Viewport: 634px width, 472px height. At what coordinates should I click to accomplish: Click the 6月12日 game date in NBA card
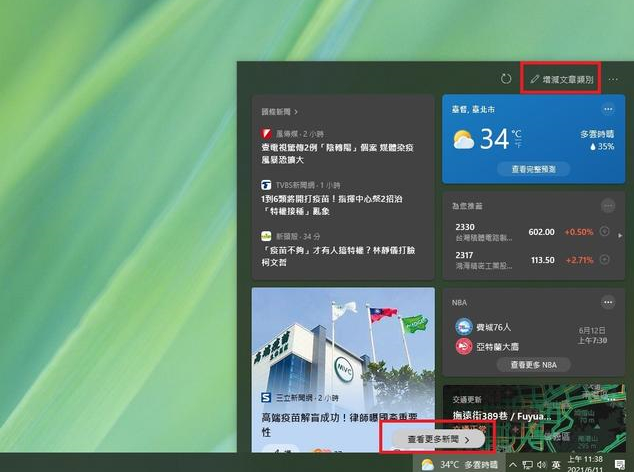(592, 330)
